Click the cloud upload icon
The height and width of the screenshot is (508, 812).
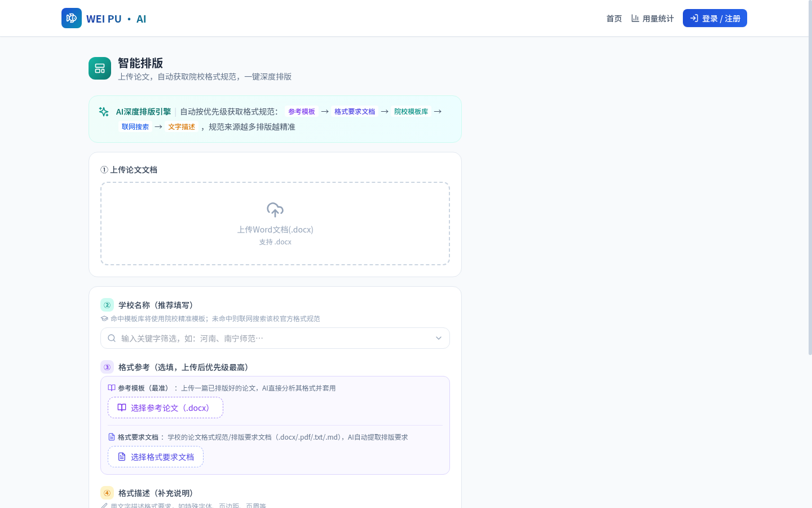coord(275,210)
